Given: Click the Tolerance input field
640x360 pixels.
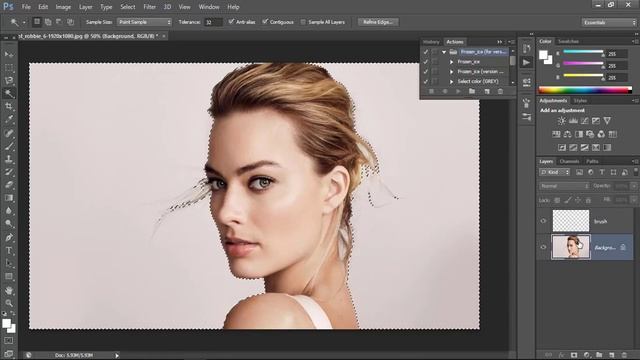Looking at the screenshot, I should click(x=213, y=22).
